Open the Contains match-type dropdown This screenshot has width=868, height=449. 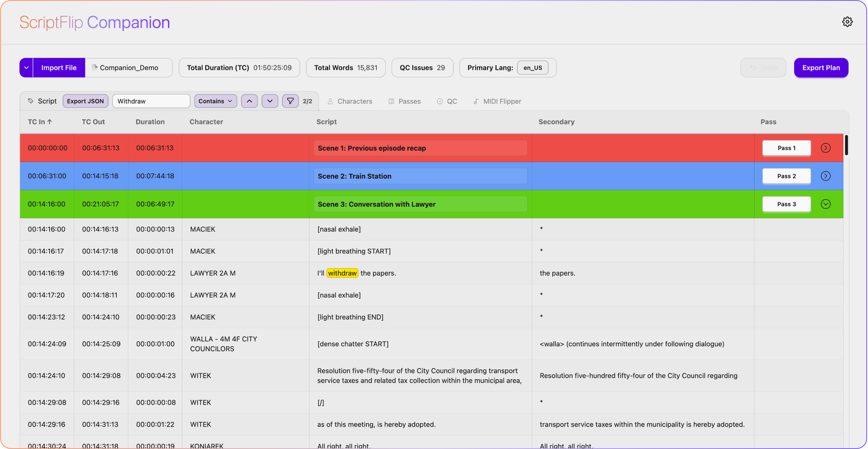coord(215,101)
